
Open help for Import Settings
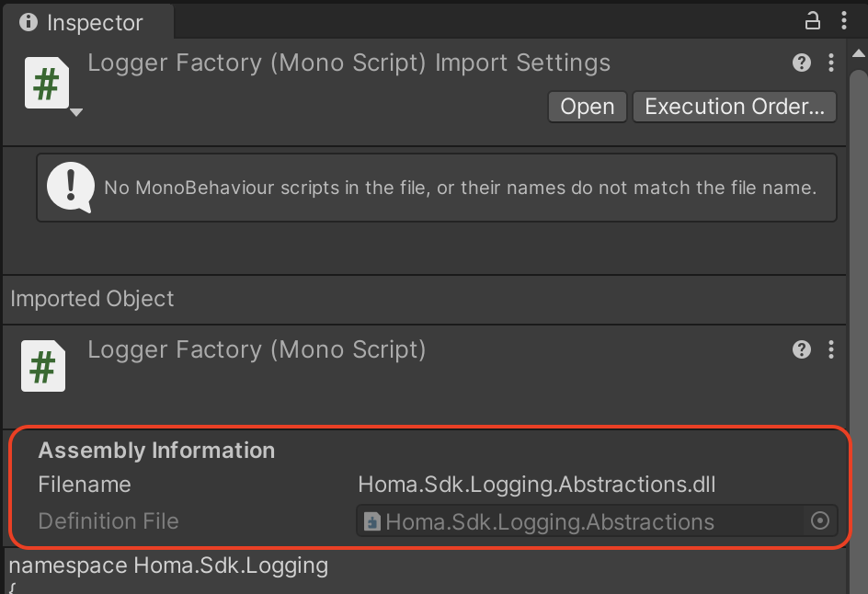click(x=801, y=63)
